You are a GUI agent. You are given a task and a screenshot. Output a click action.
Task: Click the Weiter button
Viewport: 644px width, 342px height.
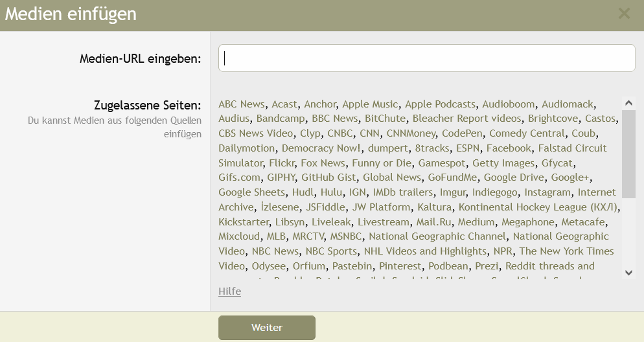[267, 328]
